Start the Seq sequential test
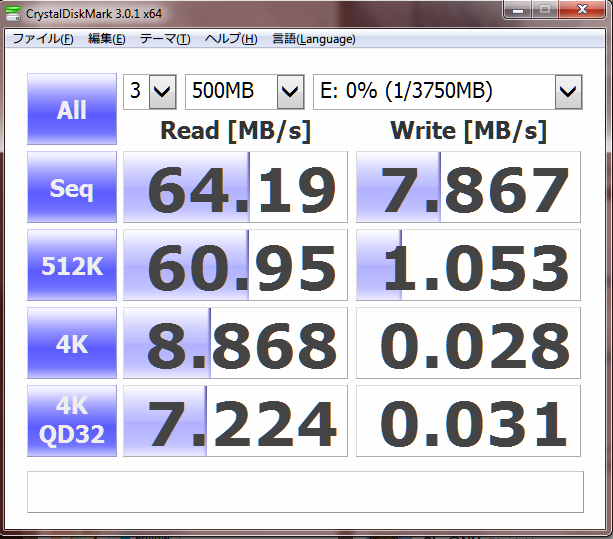 click(71, 187)
